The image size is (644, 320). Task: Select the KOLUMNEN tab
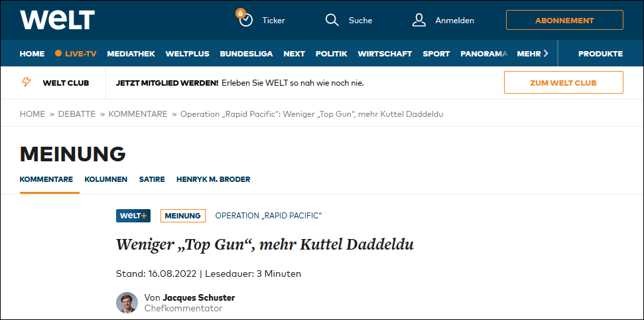[106, 179]
